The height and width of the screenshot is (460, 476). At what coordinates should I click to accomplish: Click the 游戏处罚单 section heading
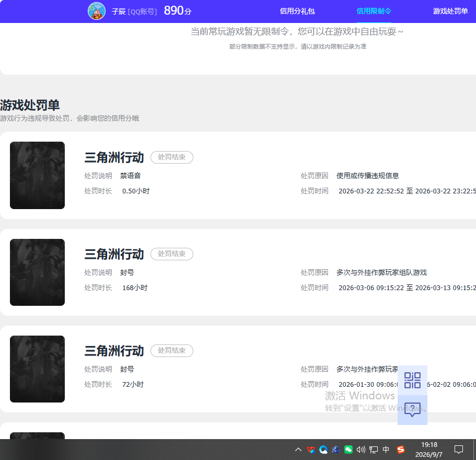pos(30,105)
